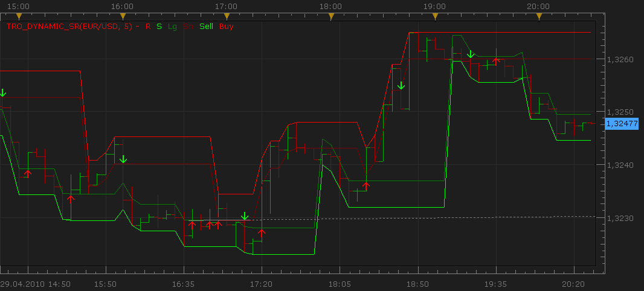Click the 18:05 time label on bottom axis
The width and height of the screenshot is (644, 291).
(340, 284)
